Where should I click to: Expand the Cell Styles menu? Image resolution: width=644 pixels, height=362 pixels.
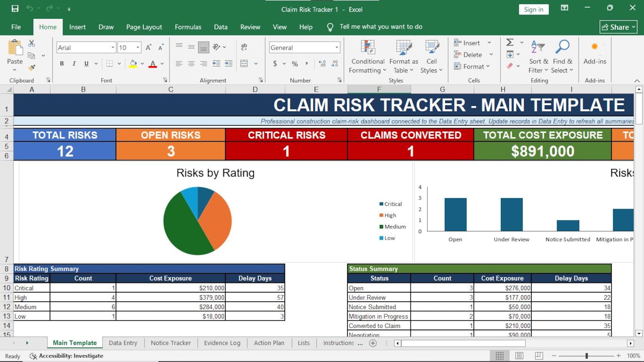(x=431, y=57)
